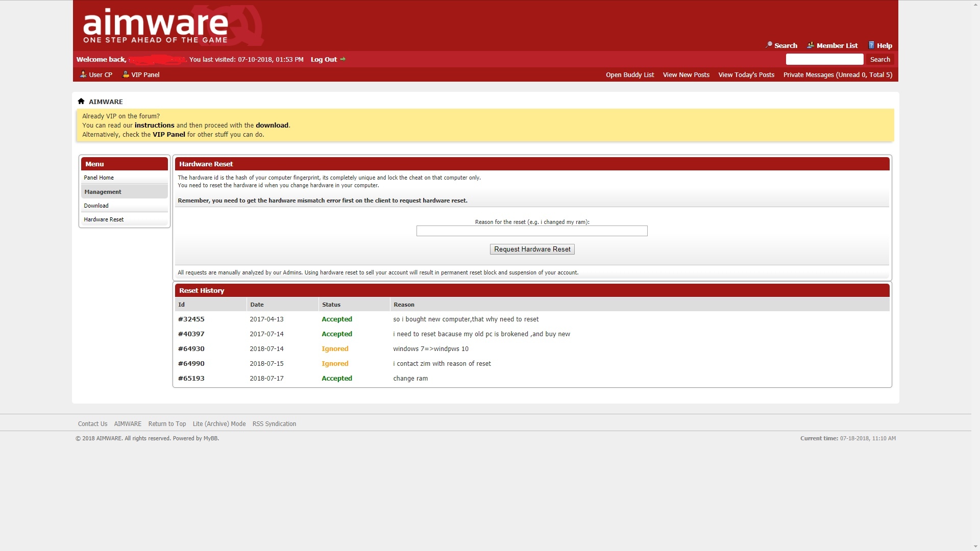Select Download from the side menu
The width and height of the screenshot is (980, 551).
[96, 206]
